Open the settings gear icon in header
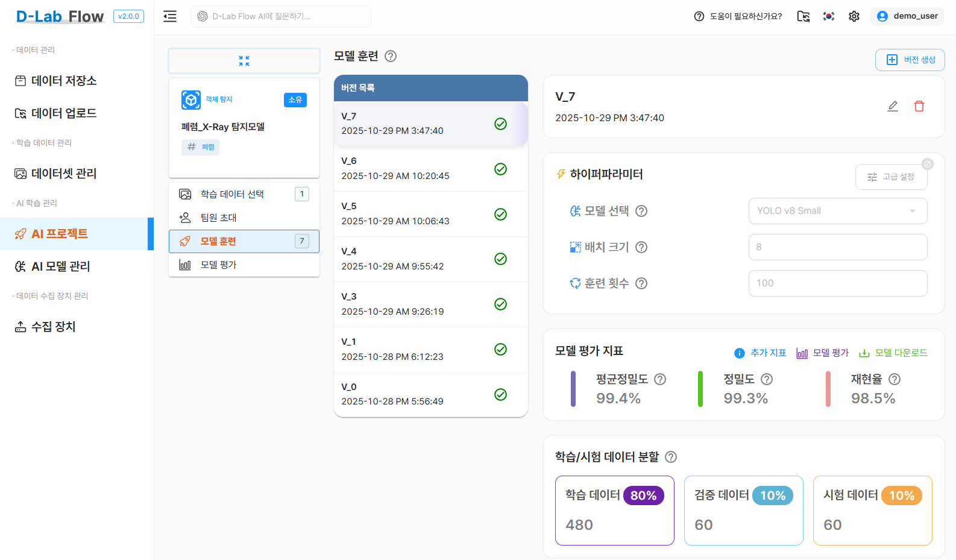The width and height of the screenshot is (956, 560). click(x=854, y=16)
